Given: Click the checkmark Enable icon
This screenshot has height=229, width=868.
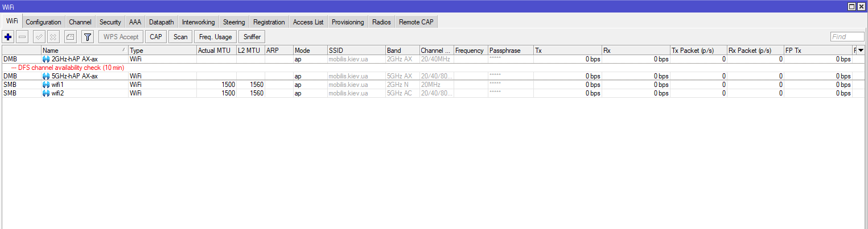Looking at the screenshot, I should (x=39, y=37).
